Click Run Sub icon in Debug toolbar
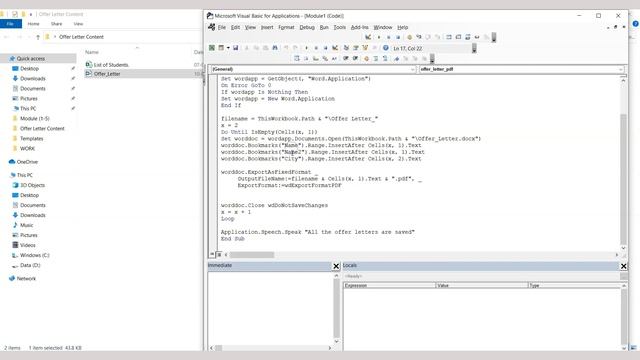640x360 pixels. pos(379,37)
